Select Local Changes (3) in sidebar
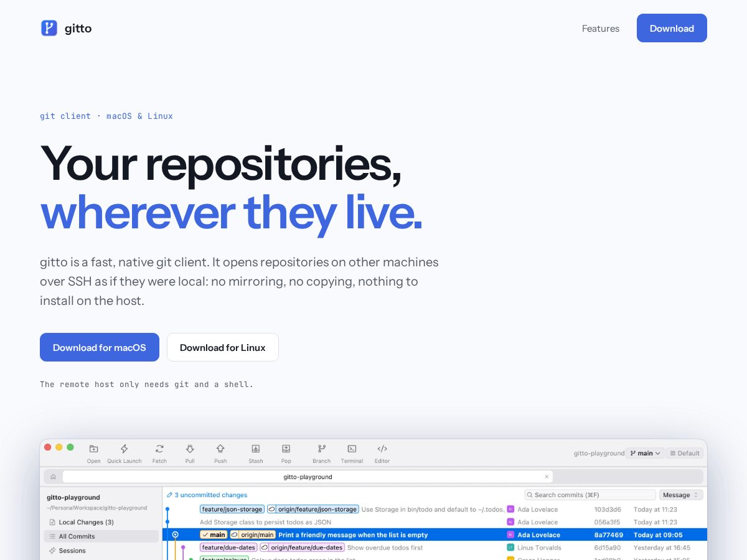This screenshot has height=560, width=747. [x=101, y=522]
